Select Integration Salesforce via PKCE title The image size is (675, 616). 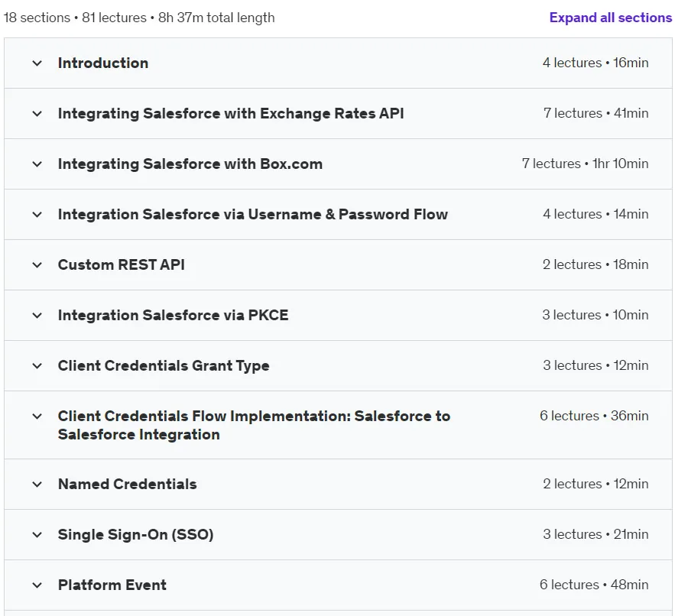[174, 315]
